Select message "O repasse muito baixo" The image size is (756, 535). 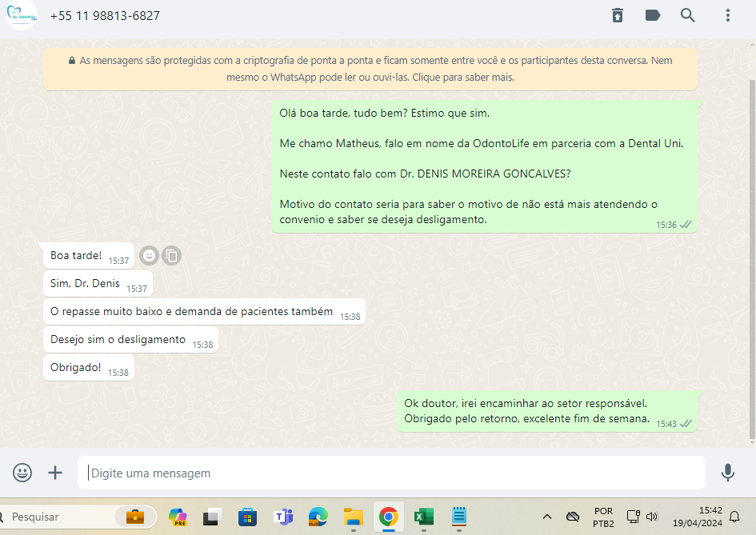click(205, 311)
